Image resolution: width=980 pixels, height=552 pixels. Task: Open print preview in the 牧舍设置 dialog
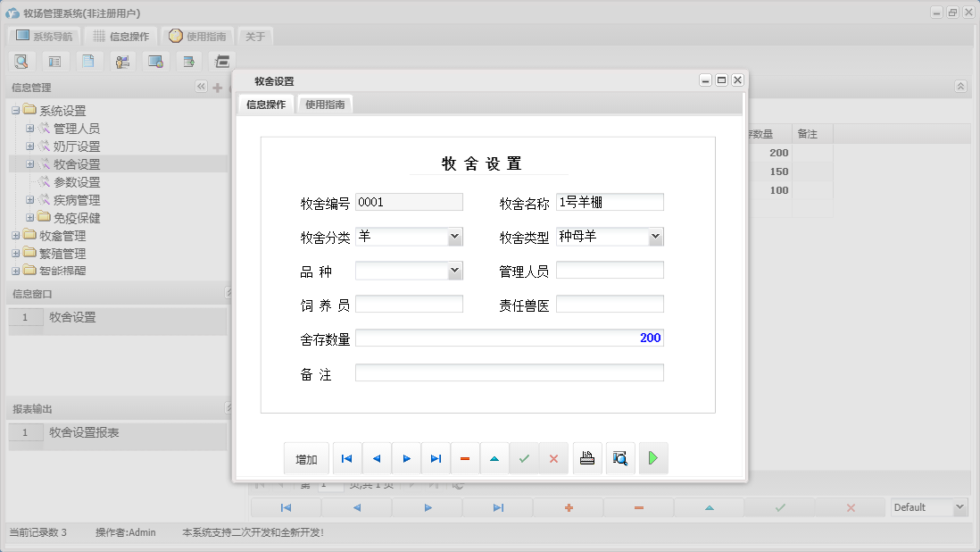620,457
